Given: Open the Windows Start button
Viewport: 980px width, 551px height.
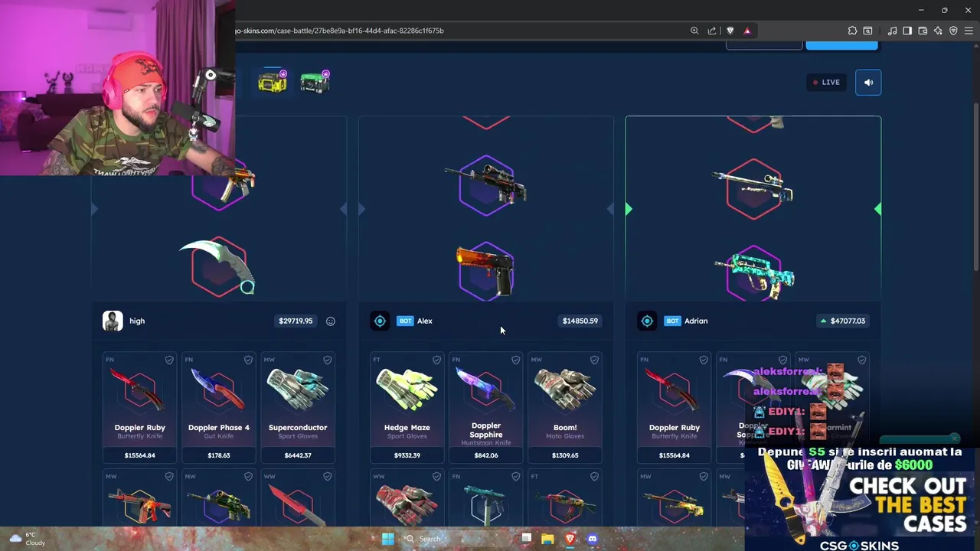Looking at the screenshot, I should [x=387, y=539].
